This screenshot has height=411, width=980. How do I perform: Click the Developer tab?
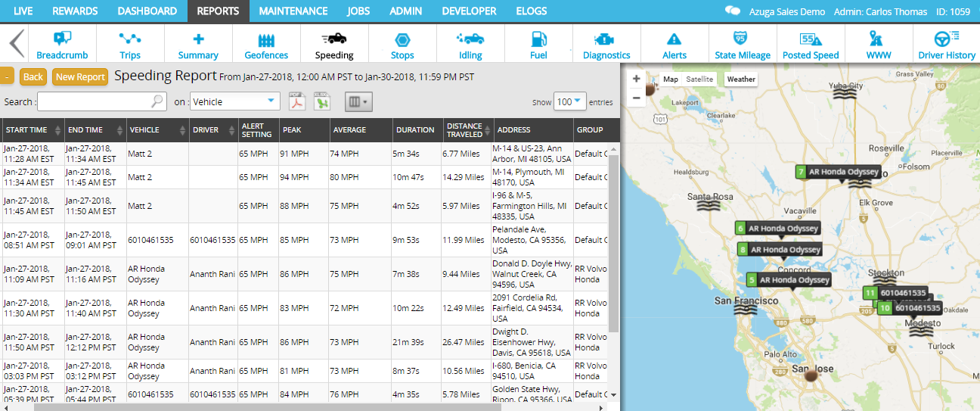(x=469, y=11)
